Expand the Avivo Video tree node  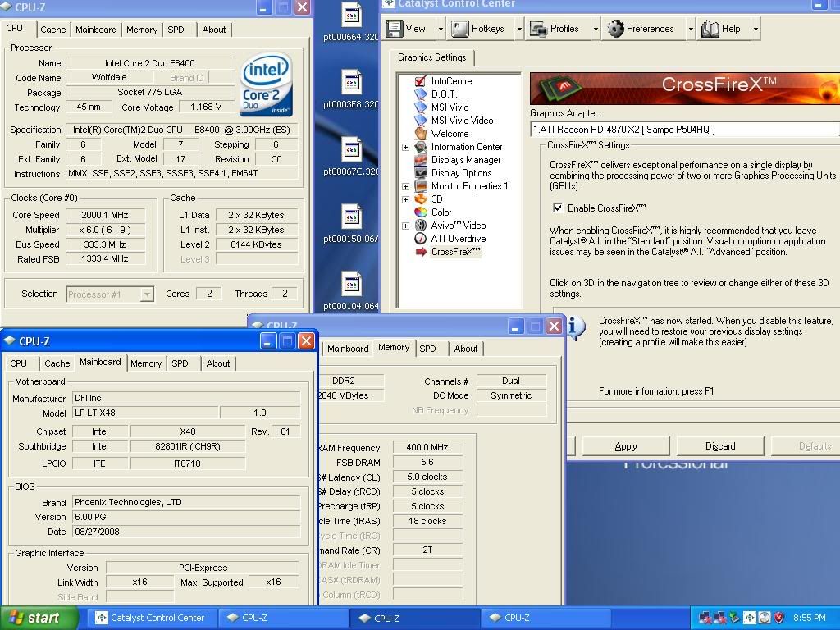[405, 226]
